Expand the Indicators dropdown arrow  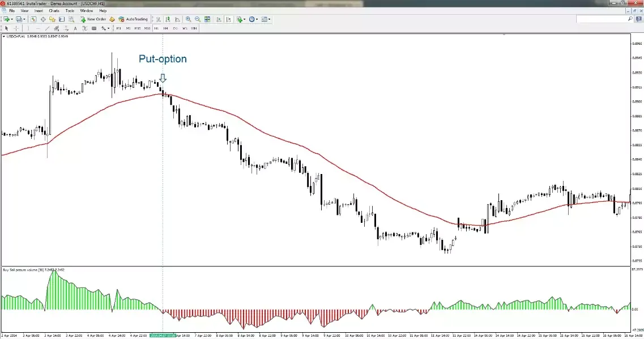pyautogui.click(x=244, y=19)
